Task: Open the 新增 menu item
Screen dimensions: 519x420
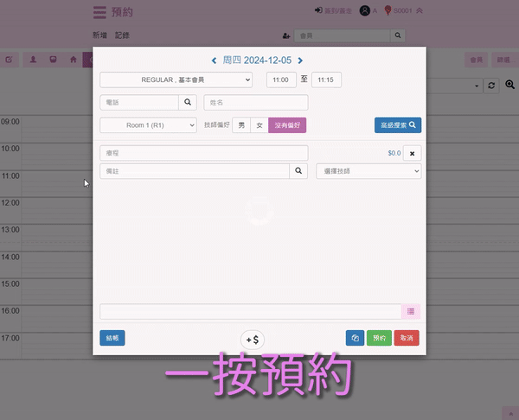Action: click(x=100, y=35)
